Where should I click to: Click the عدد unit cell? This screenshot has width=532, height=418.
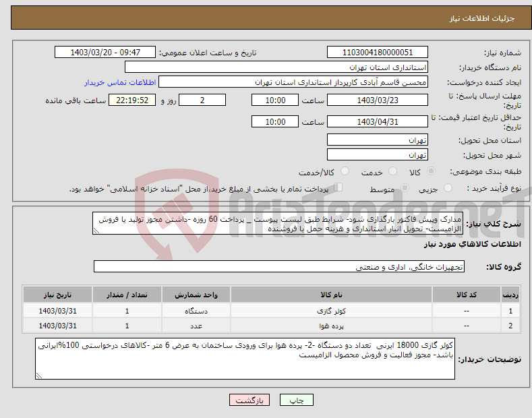click(196, 326)
